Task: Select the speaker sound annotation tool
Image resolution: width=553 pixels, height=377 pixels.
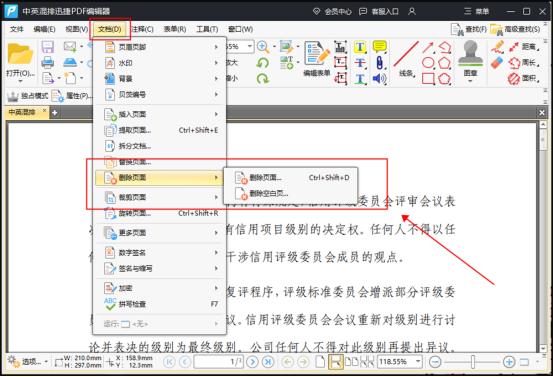Action: (379, 78)
